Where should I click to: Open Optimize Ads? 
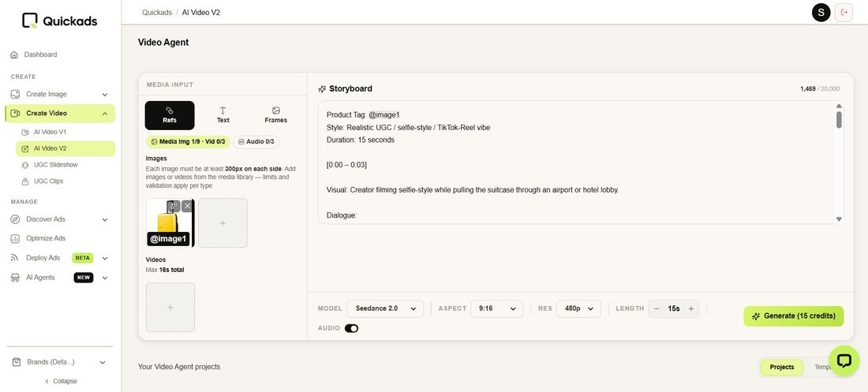[38, 238]
